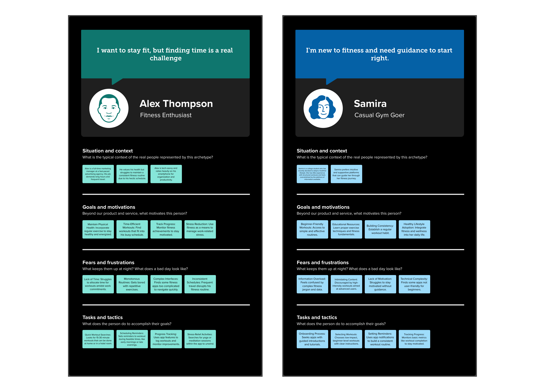Click the Alex Thompson name heading
This screenshot has height=392, width=545.
point(176,104)
